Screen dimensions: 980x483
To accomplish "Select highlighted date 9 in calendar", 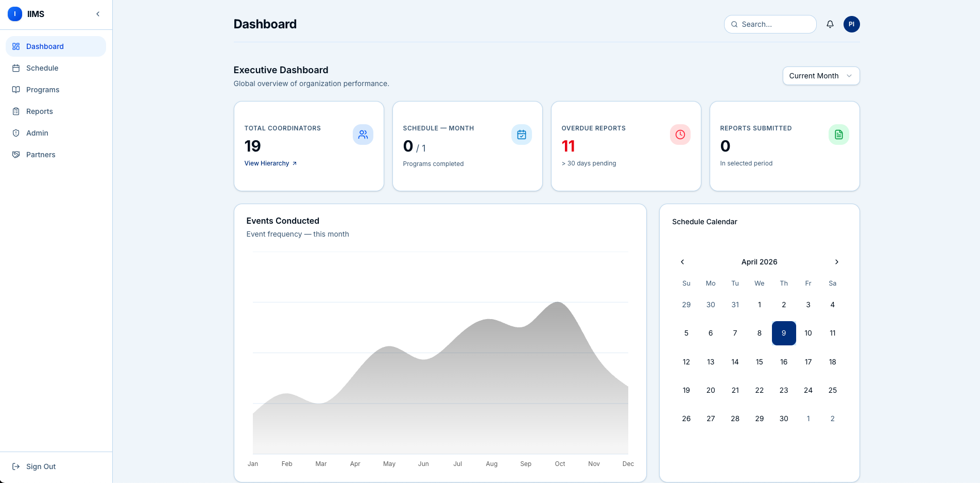I will [783, 333].
